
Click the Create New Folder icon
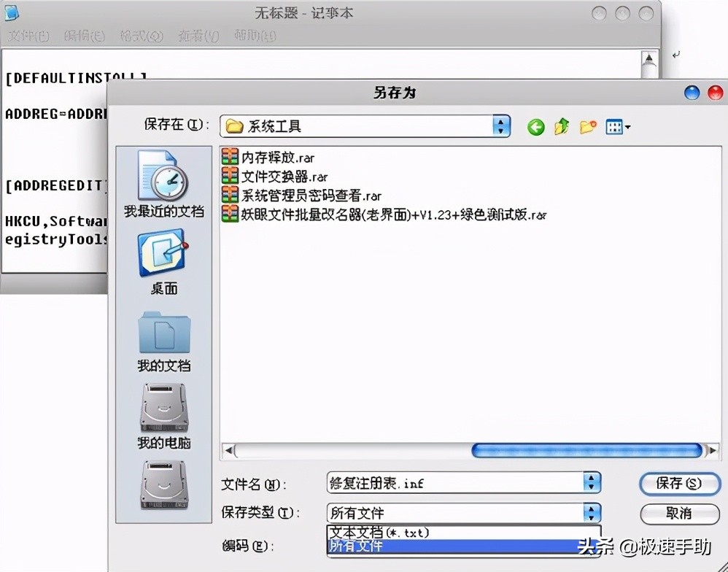point(588,125)
